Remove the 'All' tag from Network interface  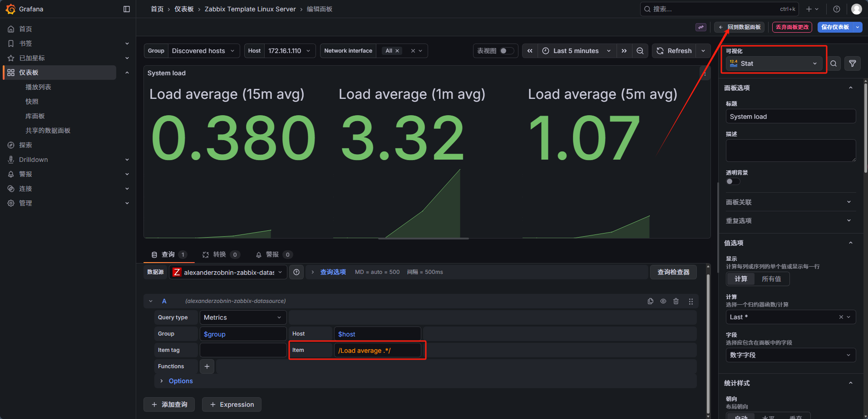pos(397,51)
